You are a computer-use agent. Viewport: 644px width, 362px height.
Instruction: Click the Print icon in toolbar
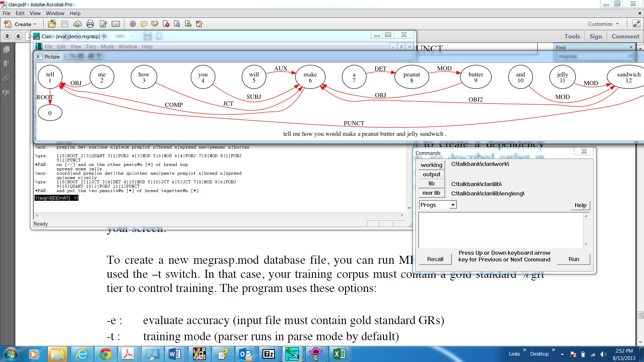tap(90, 24)
